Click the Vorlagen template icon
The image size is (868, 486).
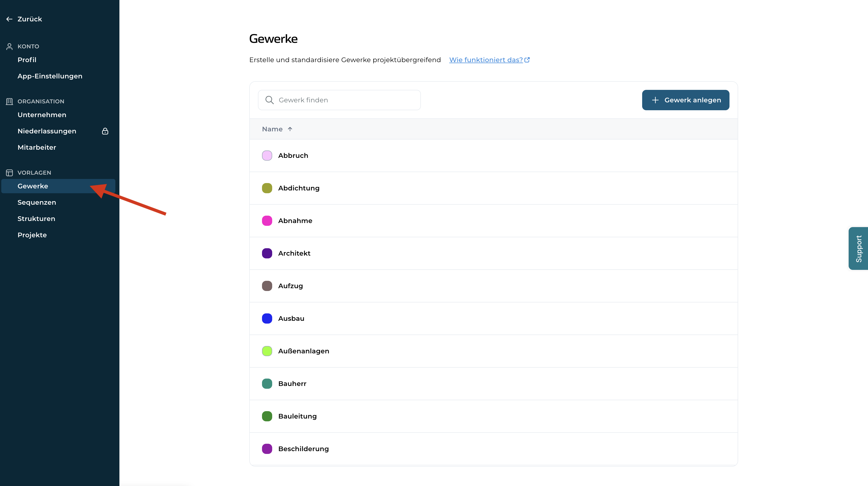pyautogui.click(x=9, y=173)
